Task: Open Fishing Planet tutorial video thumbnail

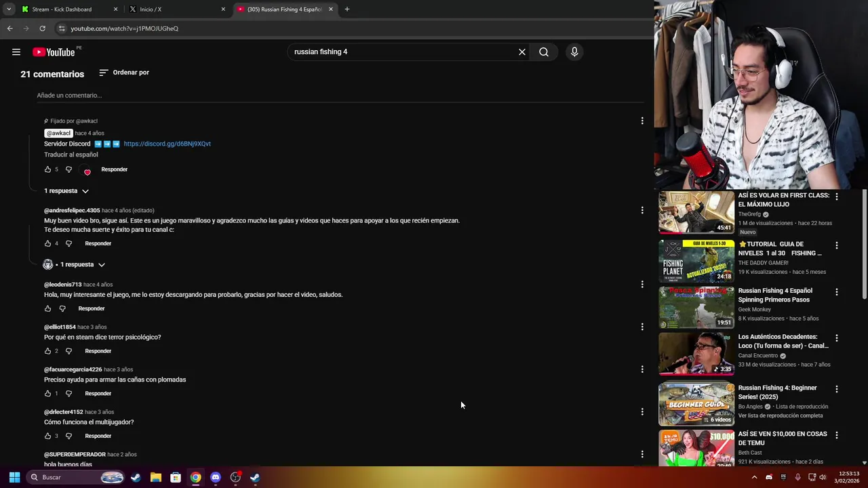Action: [696, 260]
